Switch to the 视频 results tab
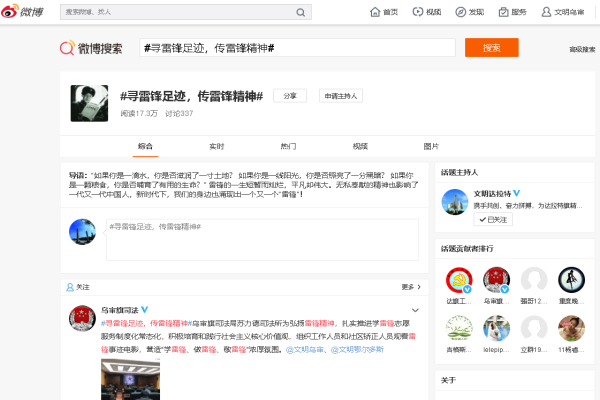This screenshot has width=600, height=400. click(360, 146)
